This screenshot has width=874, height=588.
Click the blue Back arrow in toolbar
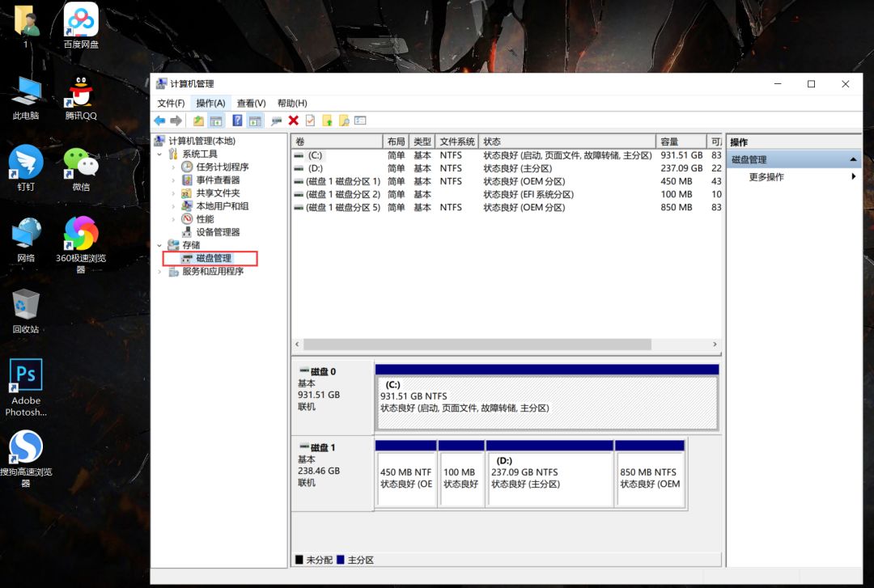(x=159, y=121)
